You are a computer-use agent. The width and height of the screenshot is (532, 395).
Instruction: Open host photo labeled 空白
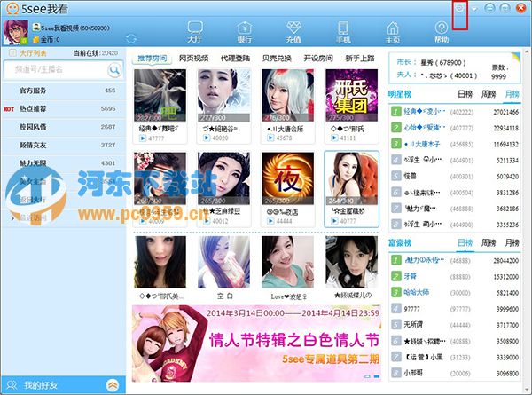tap(224, 262)
